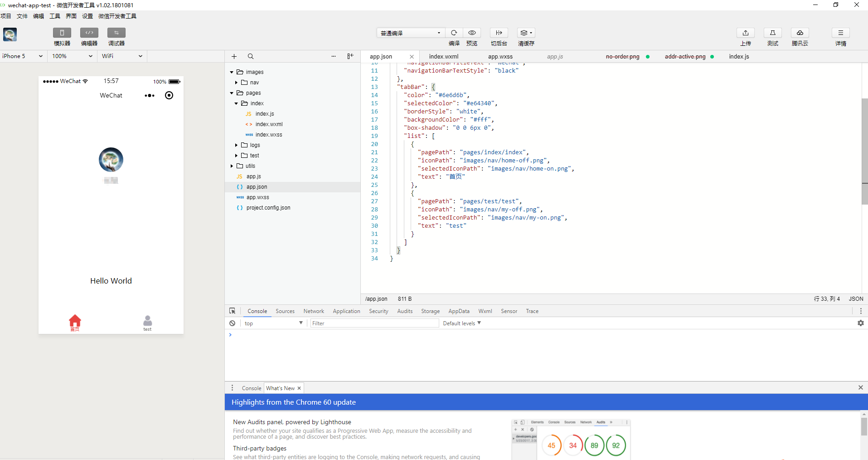Expand the logs folder

tap(236, 145)
